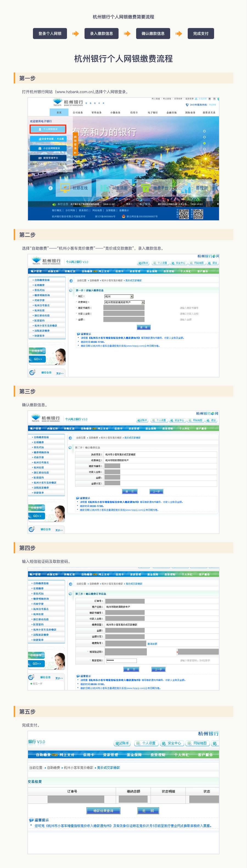Open the e+生活圈 tile on the homepage

pos(115,188)
